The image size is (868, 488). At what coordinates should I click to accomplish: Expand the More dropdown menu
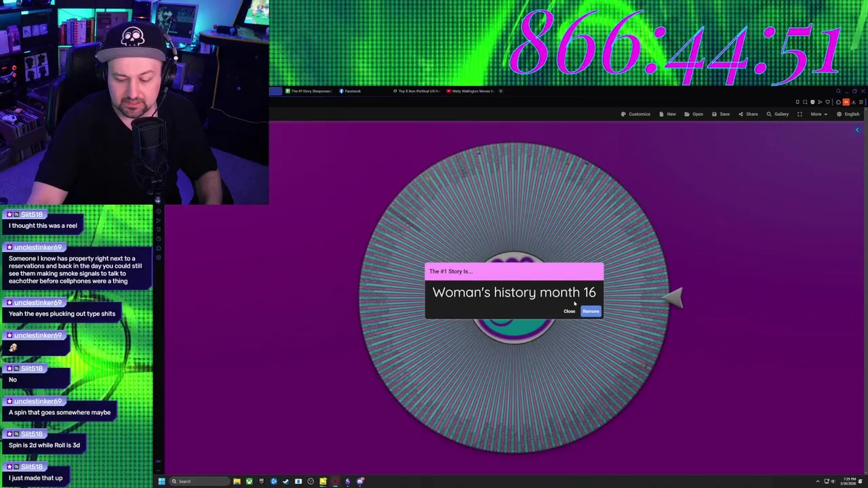click(x=818, y=114)
